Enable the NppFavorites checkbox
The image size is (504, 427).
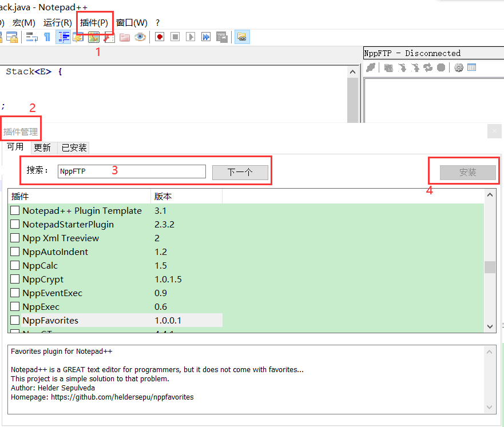pos(15,321)
